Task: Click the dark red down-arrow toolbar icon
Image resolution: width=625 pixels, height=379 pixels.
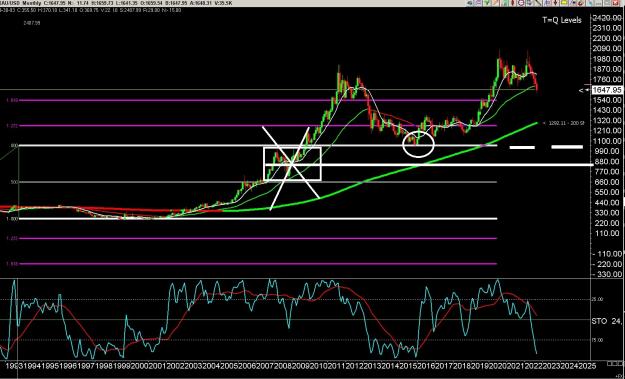Action: point(555,3)
